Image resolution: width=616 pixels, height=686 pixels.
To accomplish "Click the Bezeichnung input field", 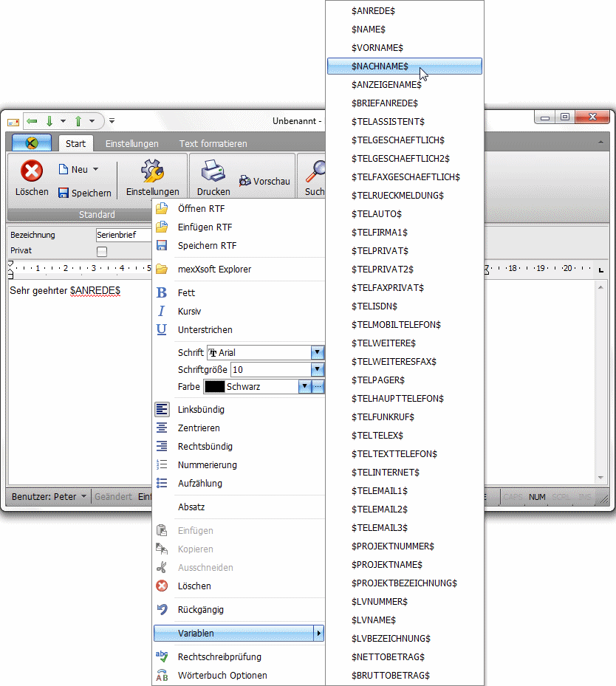I will 123,235.
